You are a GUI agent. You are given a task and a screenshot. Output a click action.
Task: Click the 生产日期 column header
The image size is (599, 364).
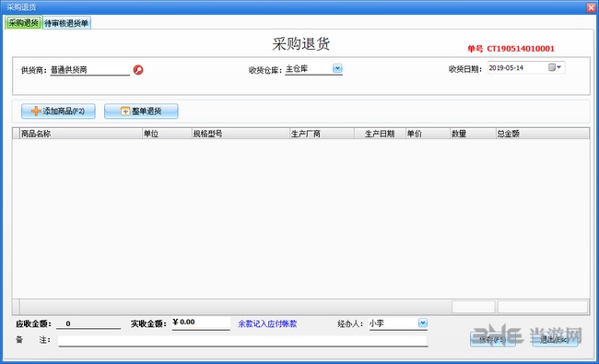click(380, 134)
